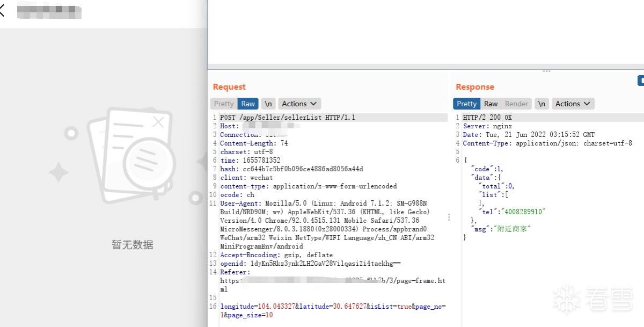Click the response Content-Type application/json line
This screenshot has height=327, width=644.
pyautogui.click(x=547, y=143)
